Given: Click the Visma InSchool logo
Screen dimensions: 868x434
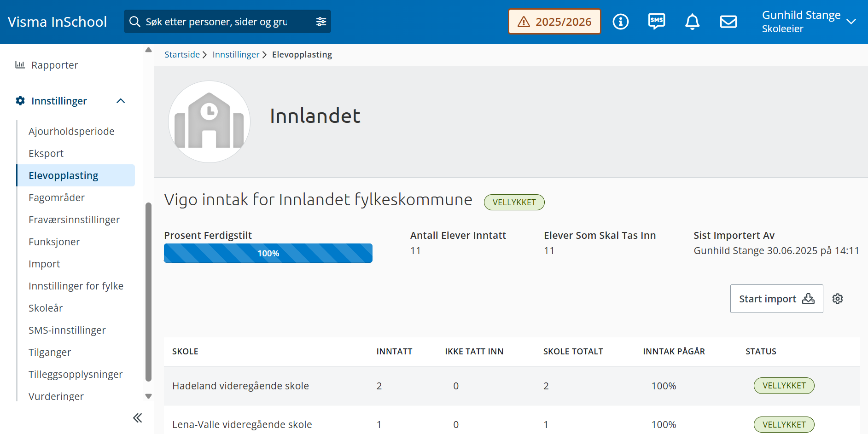Looking at the screenshot, I should pos(57,22).
